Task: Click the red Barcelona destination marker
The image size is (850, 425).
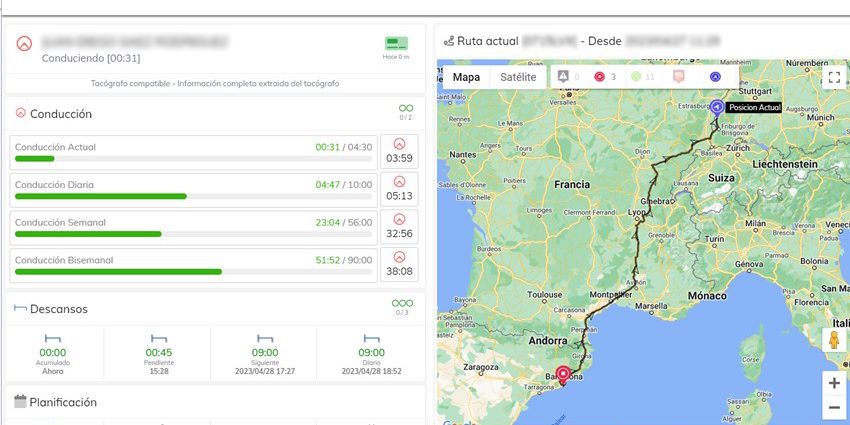Action: point(563,375)
